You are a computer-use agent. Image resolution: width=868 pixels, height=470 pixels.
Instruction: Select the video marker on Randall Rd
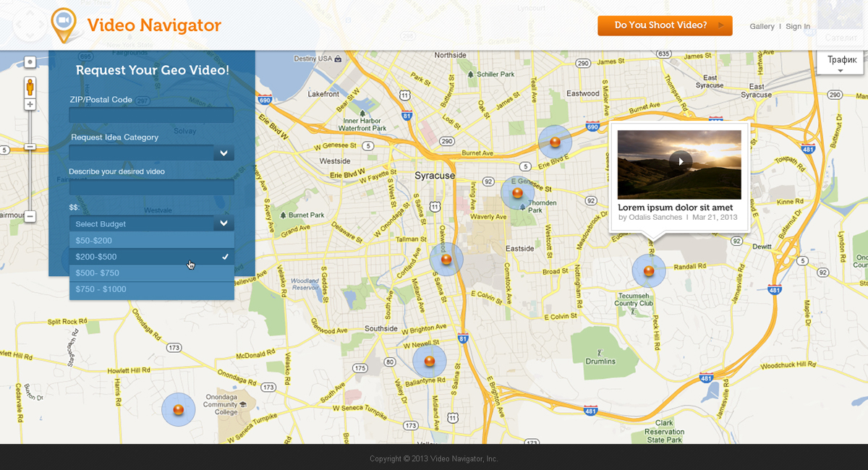coord(649,271)
